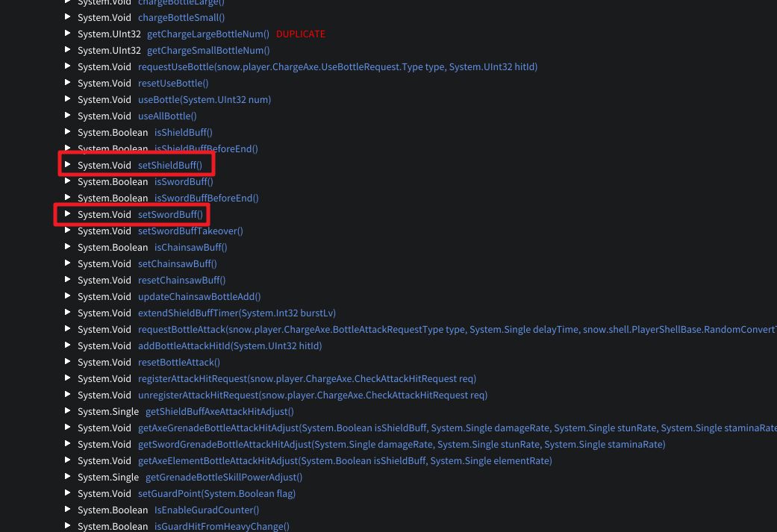The height and width of the screenshot is (532, 777).
Task: Expand the resetBottleAttack() row arrow
Action: pos(68,361)
